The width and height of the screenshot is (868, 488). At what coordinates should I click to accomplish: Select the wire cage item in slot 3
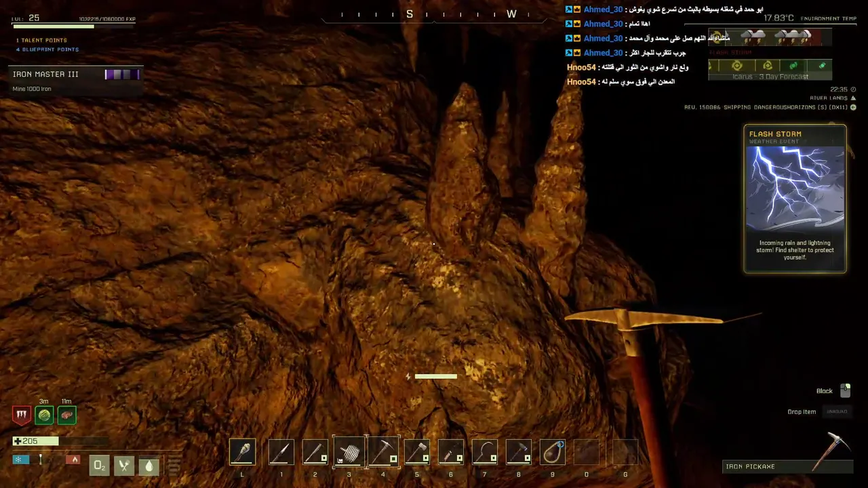coord(349,453)
